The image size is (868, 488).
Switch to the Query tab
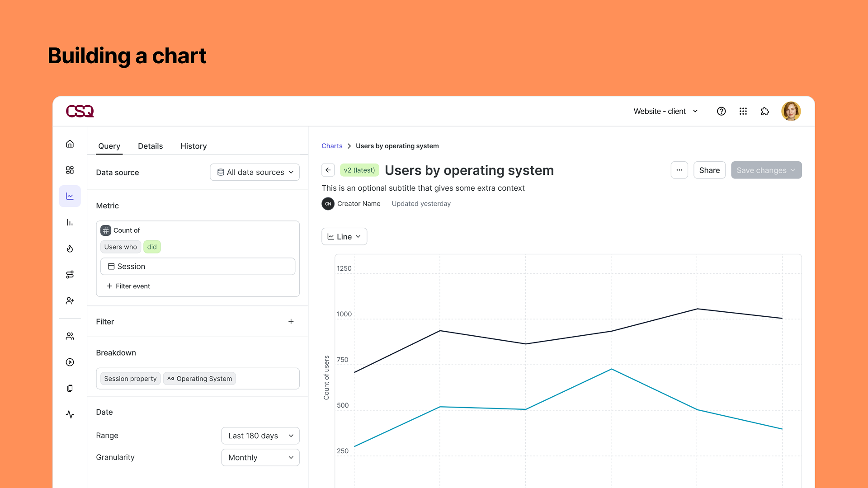pos(109,146)
